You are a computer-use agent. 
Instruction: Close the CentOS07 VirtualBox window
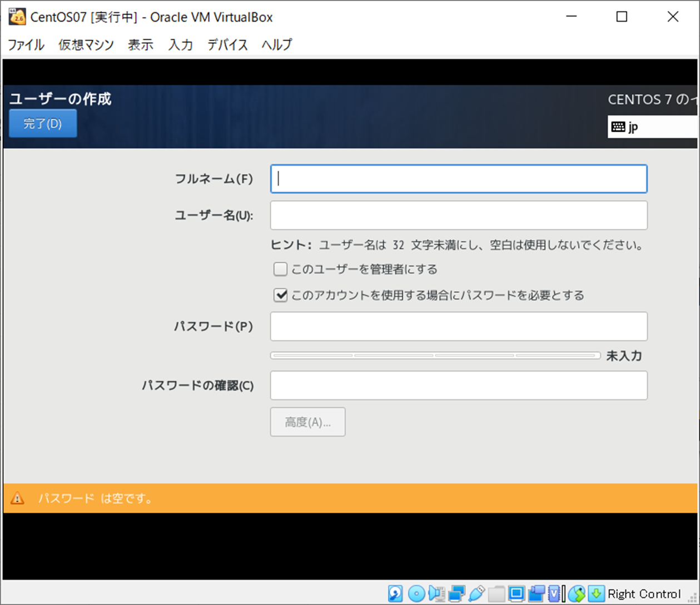pos(673,17)
